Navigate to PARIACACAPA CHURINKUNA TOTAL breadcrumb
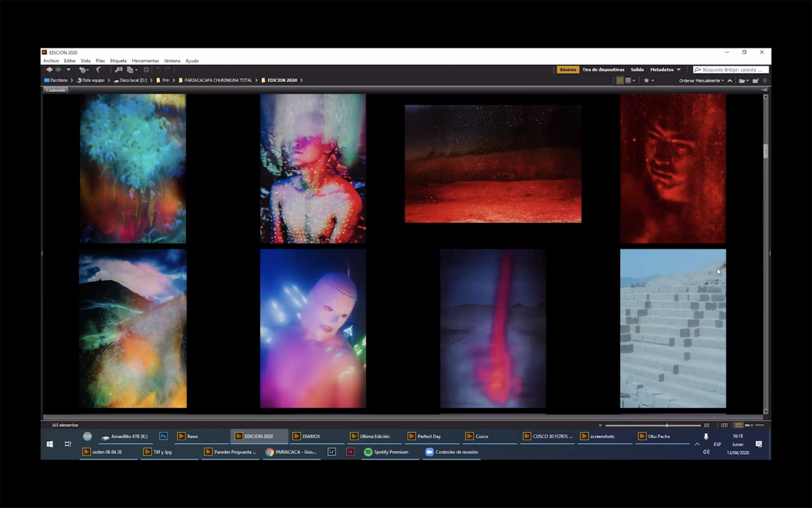The image size is (812, 508). [215, 80]
